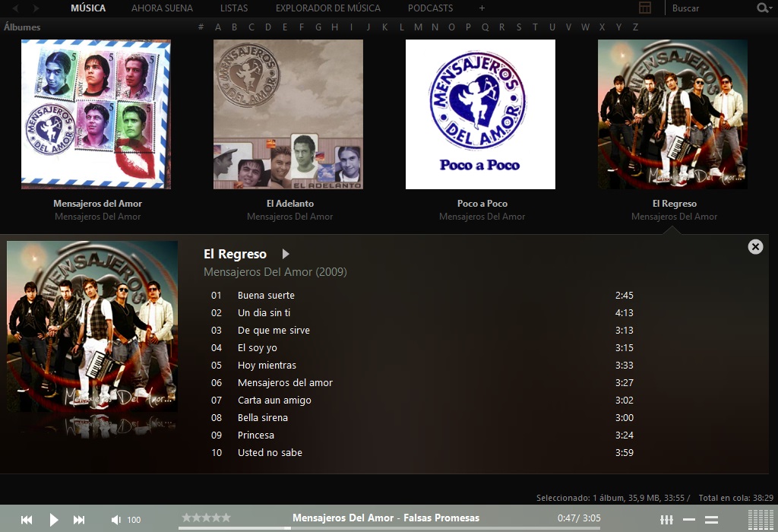Click the double horizontal bars icon in player bar
The image size is (778, 532).
[x=711, y=520]
